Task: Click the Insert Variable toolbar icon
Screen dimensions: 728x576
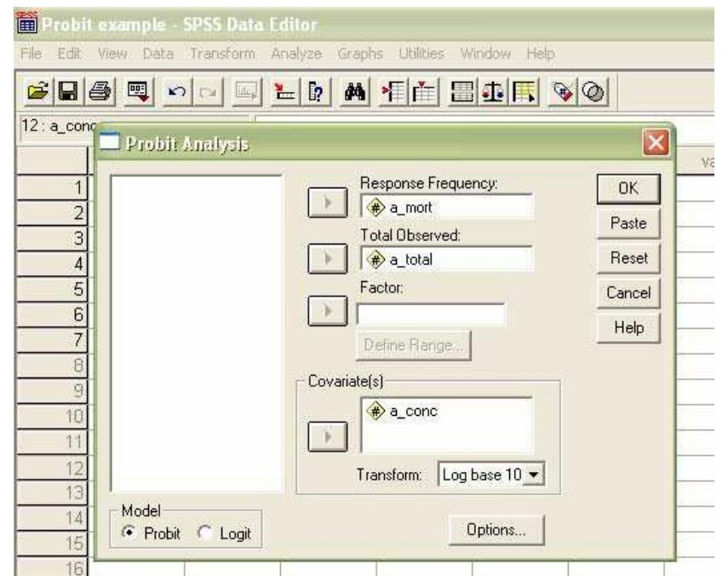Action: point(424,91)
